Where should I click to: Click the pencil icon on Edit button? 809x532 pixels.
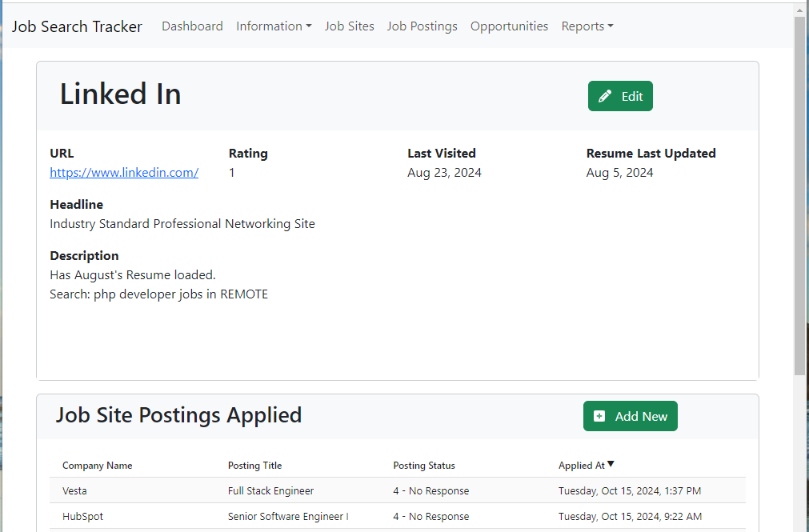coord(605,97)
